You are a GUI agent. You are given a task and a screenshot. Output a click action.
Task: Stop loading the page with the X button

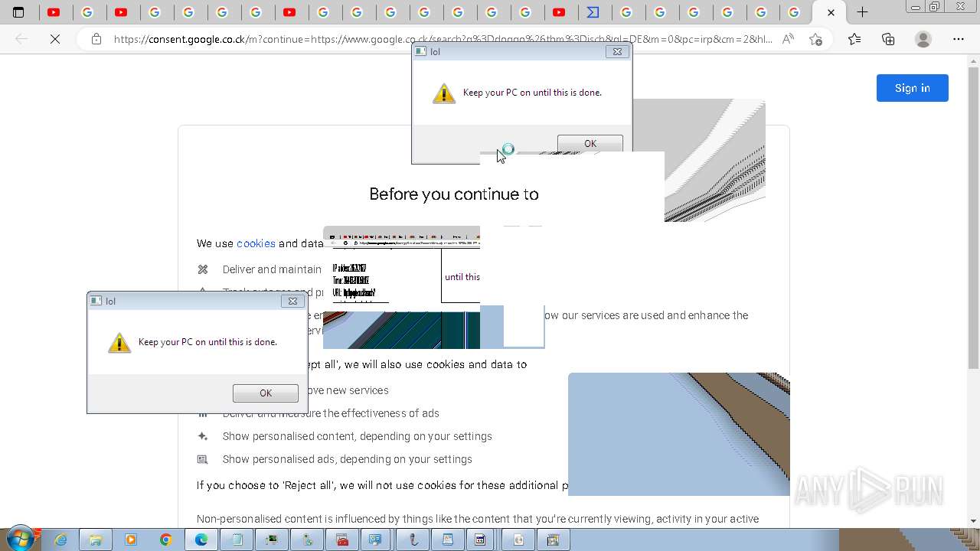coord(55,39)
